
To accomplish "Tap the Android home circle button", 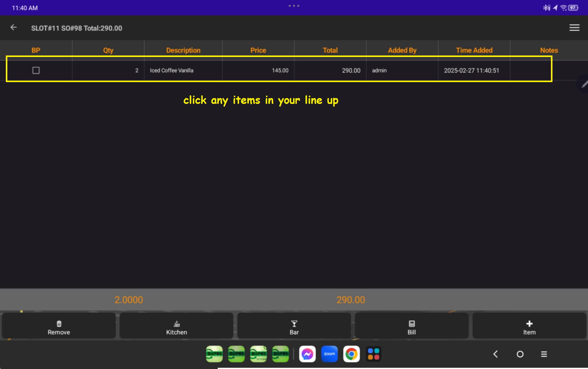I will click(520, 354).
